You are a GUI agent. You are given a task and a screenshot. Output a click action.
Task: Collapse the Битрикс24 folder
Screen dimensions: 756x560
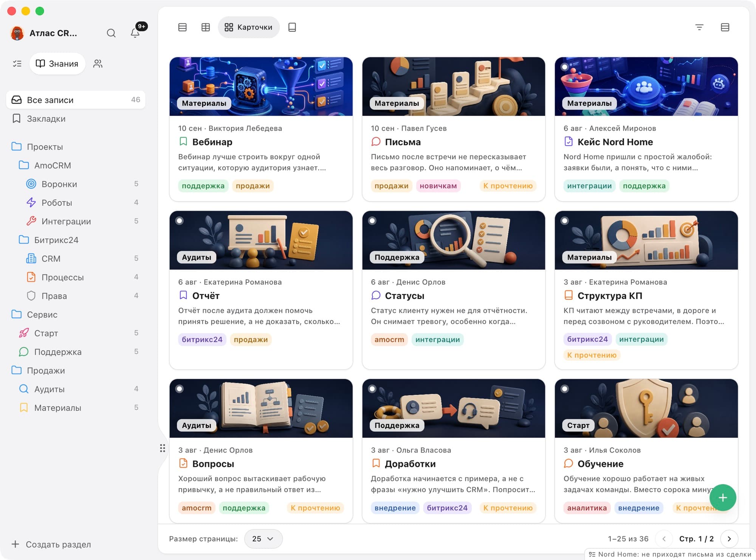pyautogui.click(x=24, y=240)
